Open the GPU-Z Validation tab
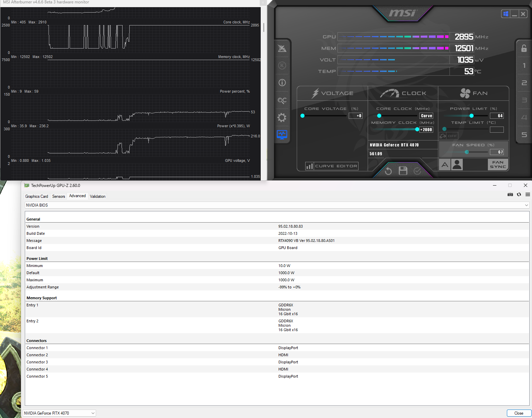 click(98, 196)
